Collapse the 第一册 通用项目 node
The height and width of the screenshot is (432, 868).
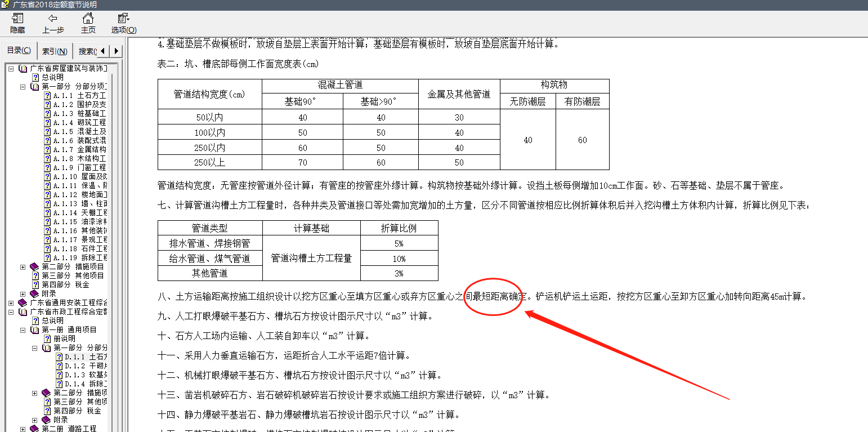[x=23, y=329]
